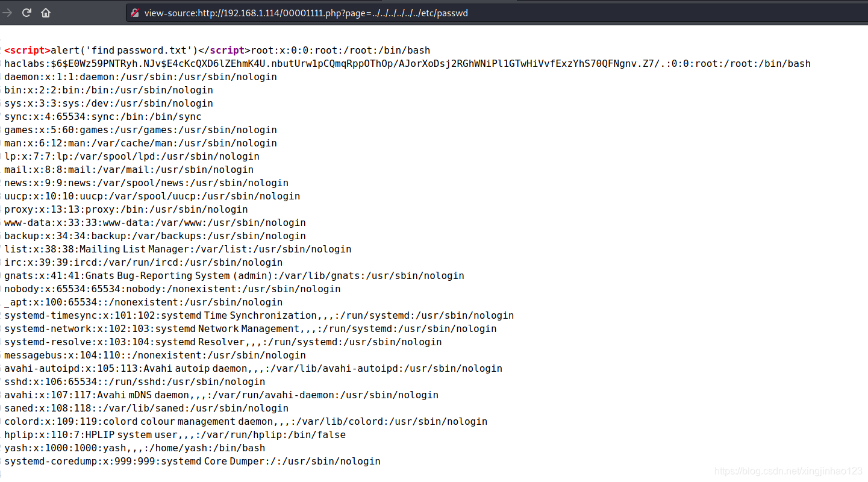Image resolution: width=868 pixels, height=482 pixels.
Task: Click the backup:x:34:34 line
Action: pyautogui.click(x=155, y=236)
